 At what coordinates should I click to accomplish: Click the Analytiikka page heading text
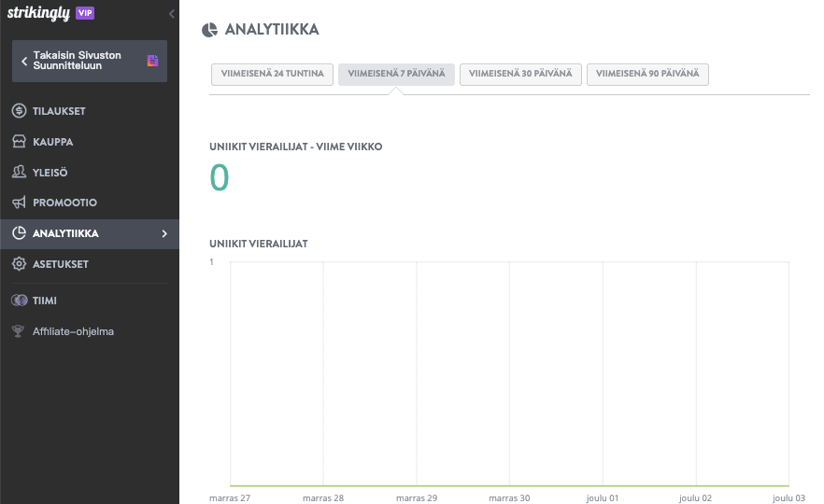click(x=272, y=30)
